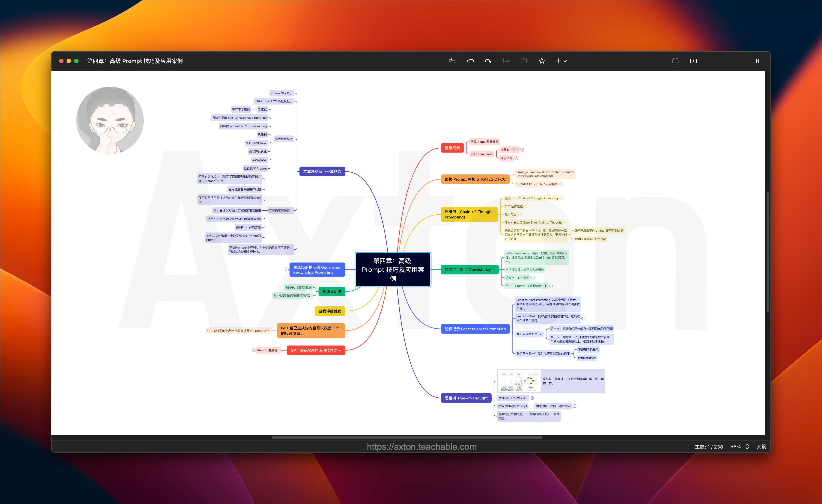This screenshot has height=504, width=822.
Task: Expand the Prompt 生成器 badge
Action: click(x=253, y=350)
